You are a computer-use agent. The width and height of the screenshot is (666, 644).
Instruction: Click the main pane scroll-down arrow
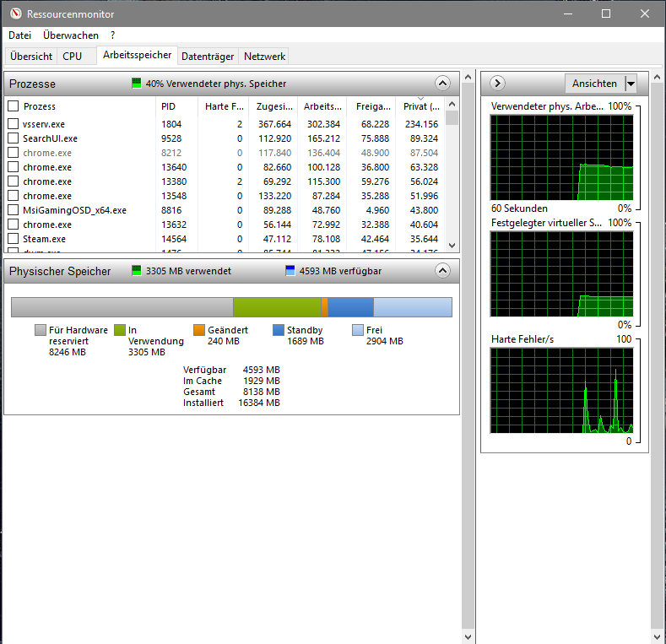pyautogui.click(x=468, y=636)
